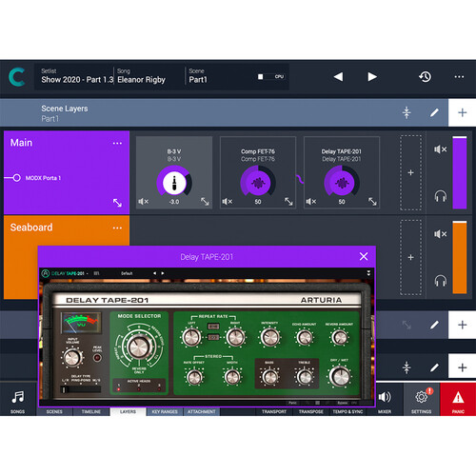Click the Mode Selector rotary knob
Screen dimensions: 476x476
pos(139,347)
